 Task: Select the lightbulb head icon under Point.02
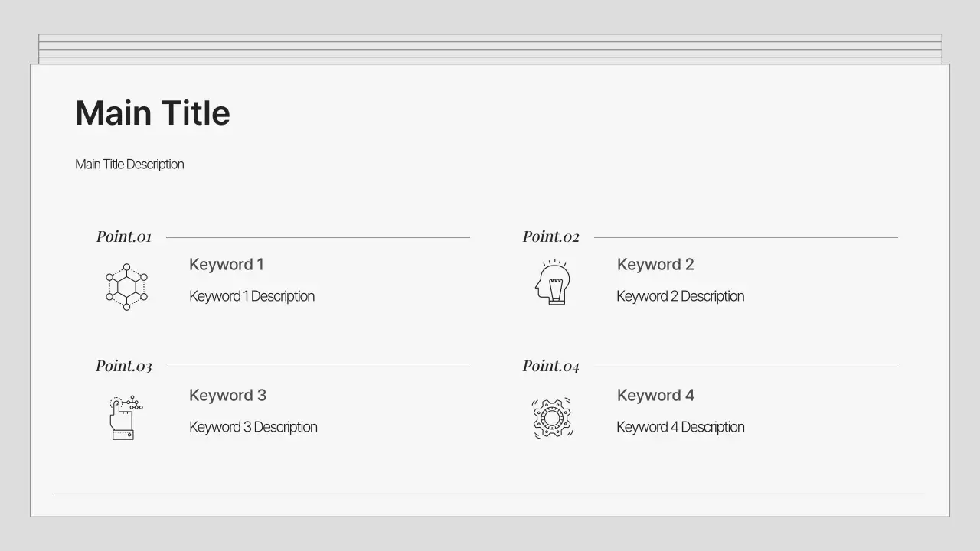coord(553,282)
